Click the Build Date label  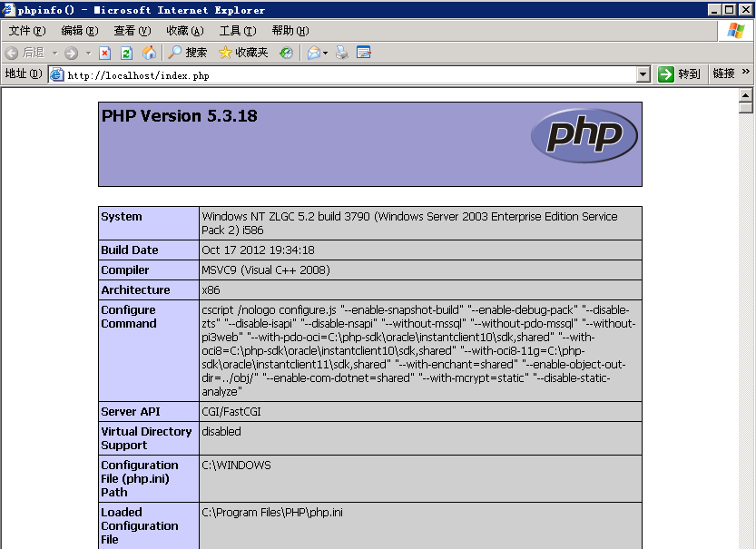tap(130, 250)
